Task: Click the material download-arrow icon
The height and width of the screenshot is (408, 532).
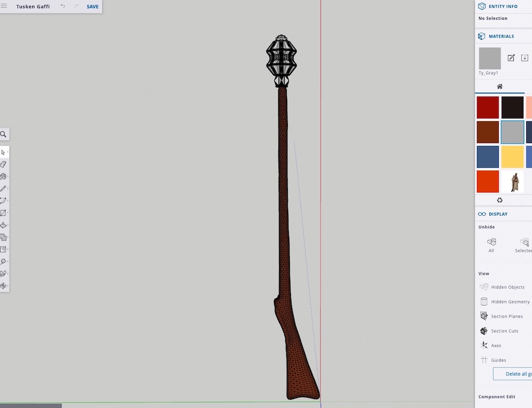Action: (525, 58)
